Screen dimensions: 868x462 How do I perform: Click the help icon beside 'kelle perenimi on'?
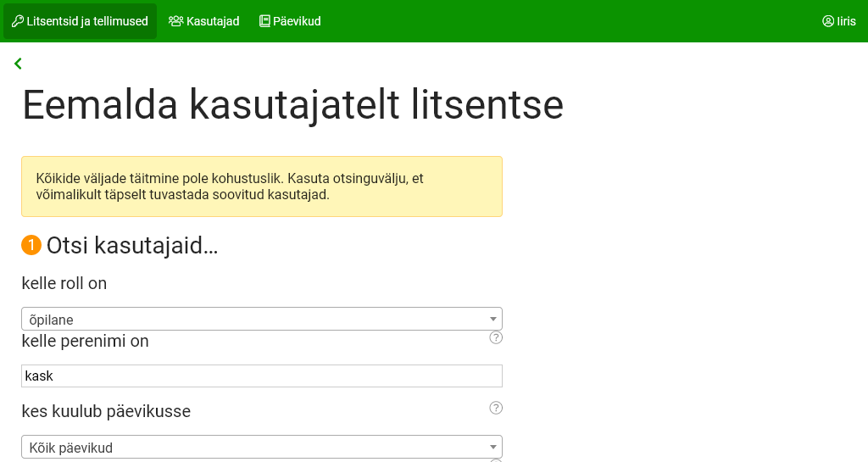tap(496, 337)
